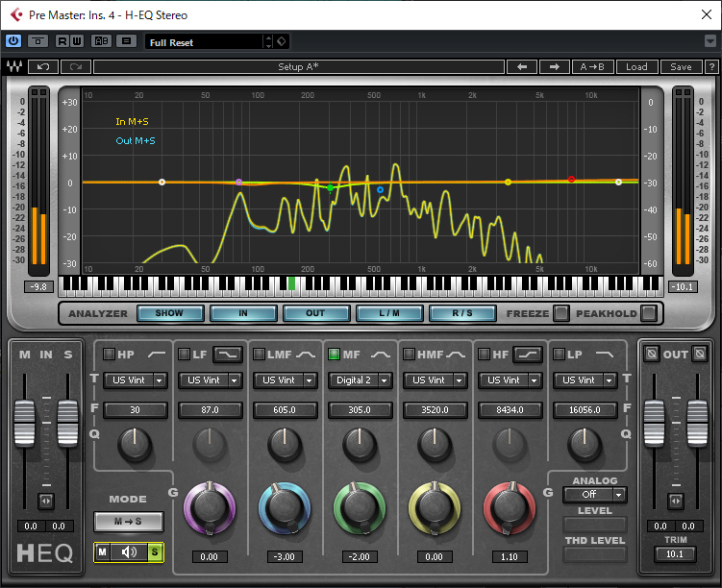Click the HMF bell shape icon

tap(456, 355)
